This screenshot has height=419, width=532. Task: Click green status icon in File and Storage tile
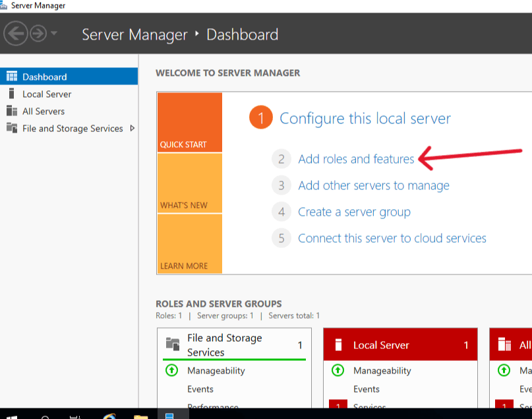(171, 370)
